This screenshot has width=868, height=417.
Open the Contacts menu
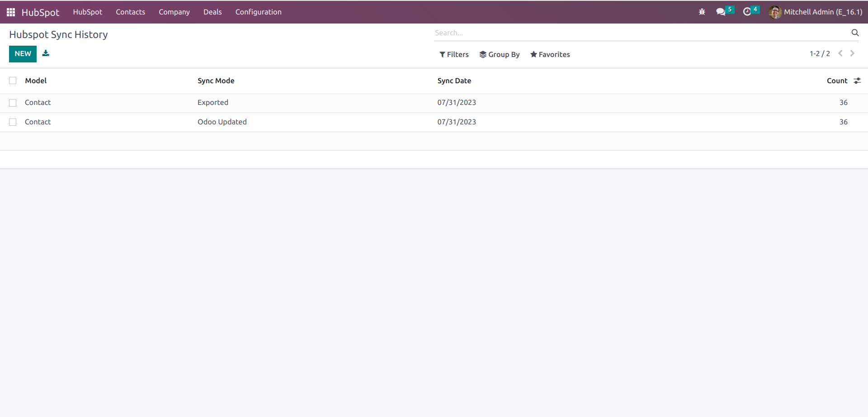[130, 12]
